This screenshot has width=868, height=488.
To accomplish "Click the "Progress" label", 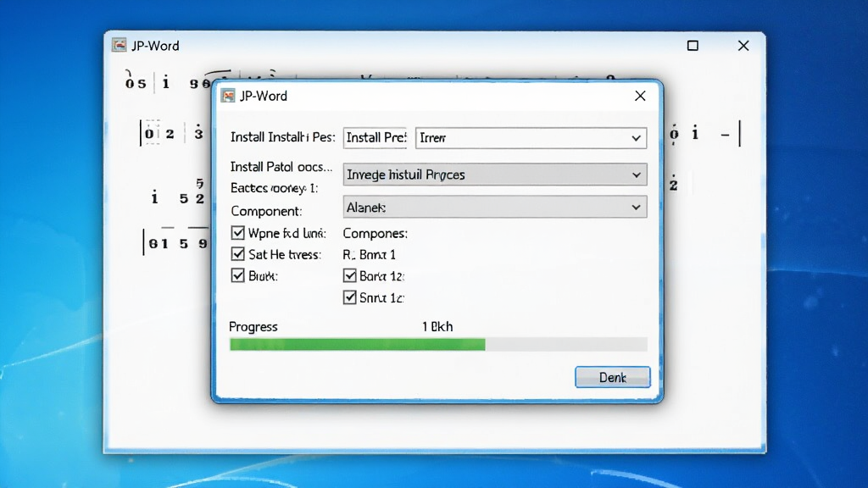I will click(253, 327).
